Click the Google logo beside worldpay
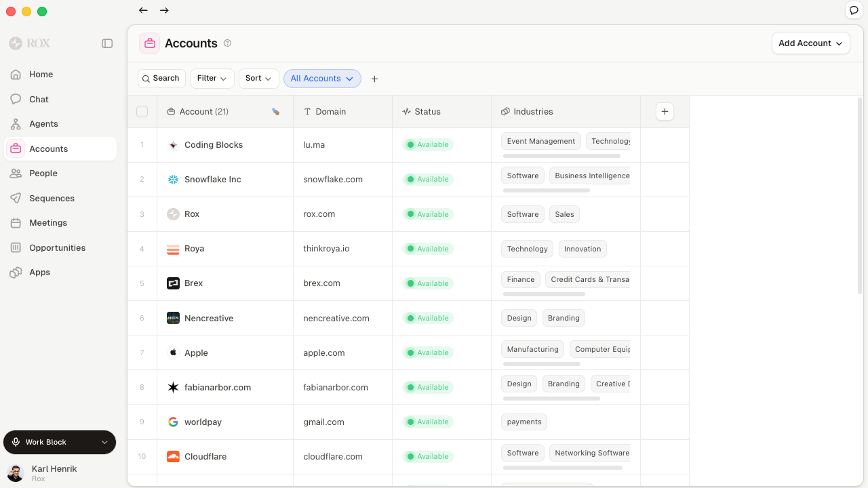This screenshot has width=868, height=488. pos(173,422)
